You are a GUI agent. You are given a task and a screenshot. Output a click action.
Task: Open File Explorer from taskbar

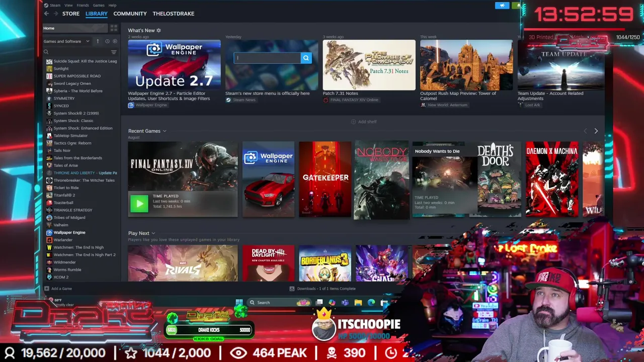358,303
